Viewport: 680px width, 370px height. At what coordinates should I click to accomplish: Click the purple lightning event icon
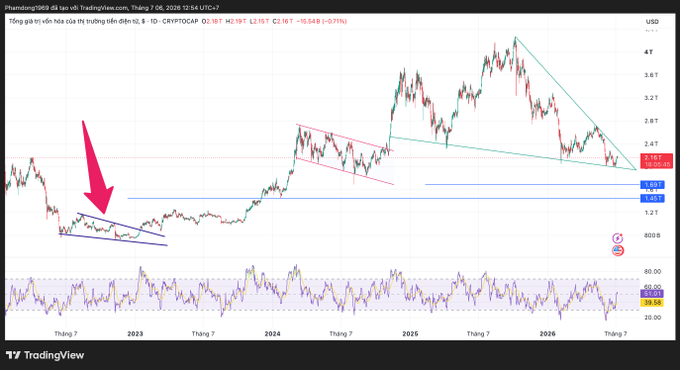(618, 238)
